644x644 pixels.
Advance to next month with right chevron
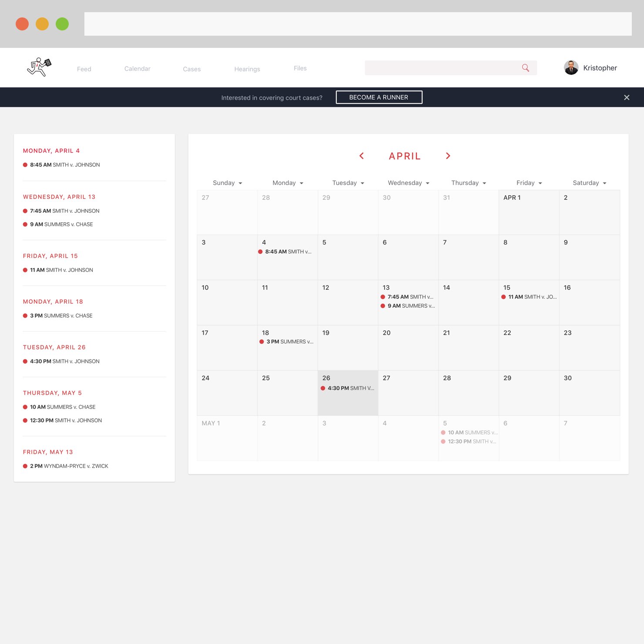448,156
